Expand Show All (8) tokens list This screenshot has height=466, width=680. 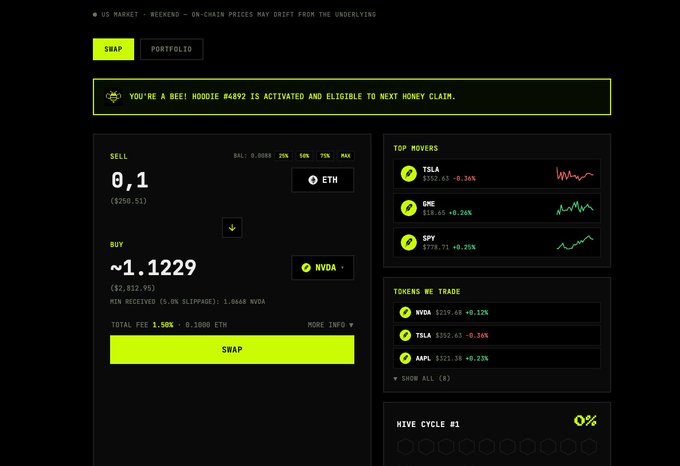click(x=422, y=378)
